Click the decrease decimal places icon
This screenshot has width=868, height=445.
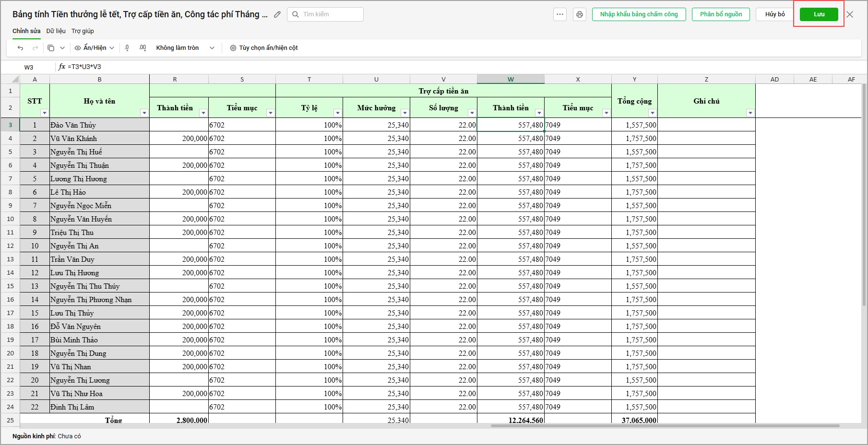coord(127,48)
